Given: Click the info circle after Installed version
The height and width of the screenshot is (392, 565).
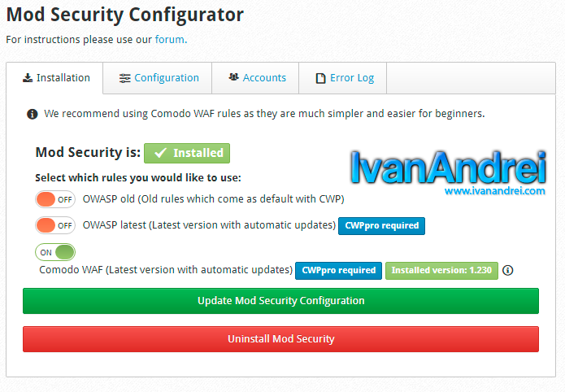Looking at the screenshot, I should [508, 270].
